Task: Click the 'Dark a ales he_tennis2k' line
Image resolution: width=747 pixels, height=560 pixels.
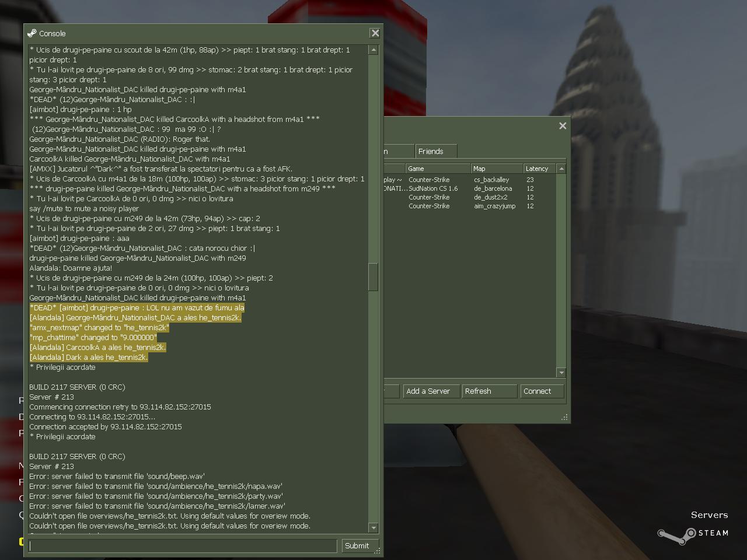Action: tap(89, 358)
